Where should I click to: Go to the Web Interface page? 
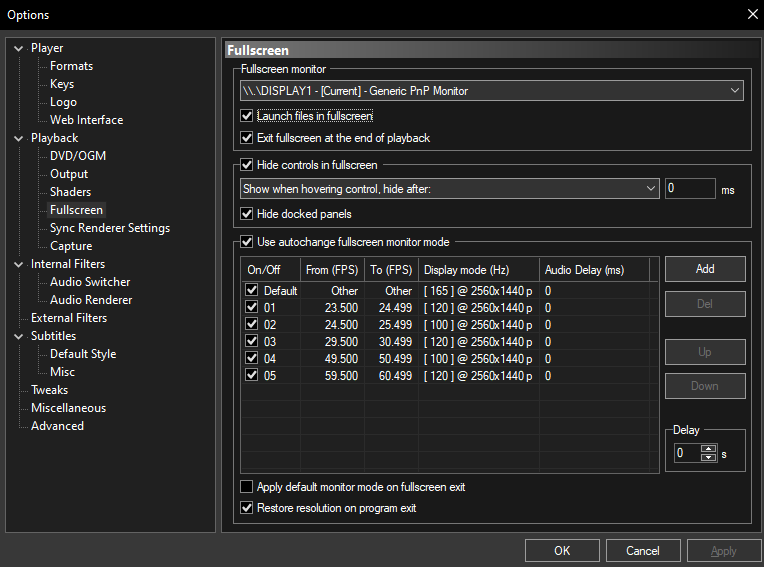click(x=87, y=120)
